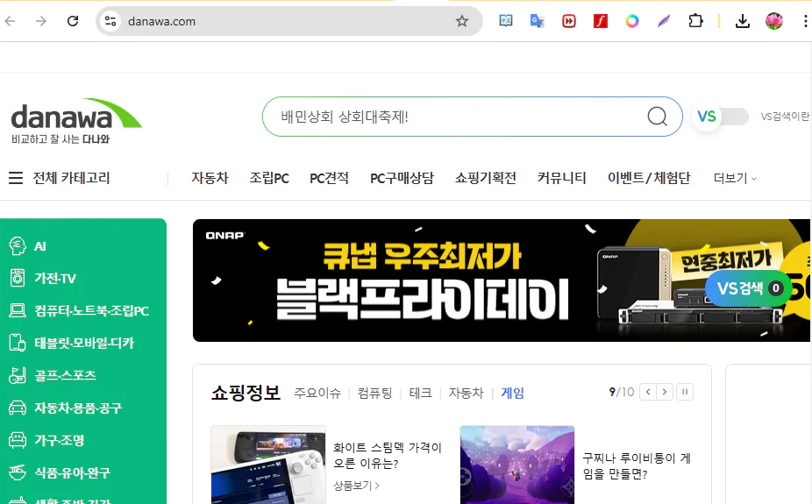This screenshot has width=812, height=504.
Task: Switch to the 컴퓨팅 tab in 쇼핑정보
Action: pyautogui.click(x=375, y=393)
